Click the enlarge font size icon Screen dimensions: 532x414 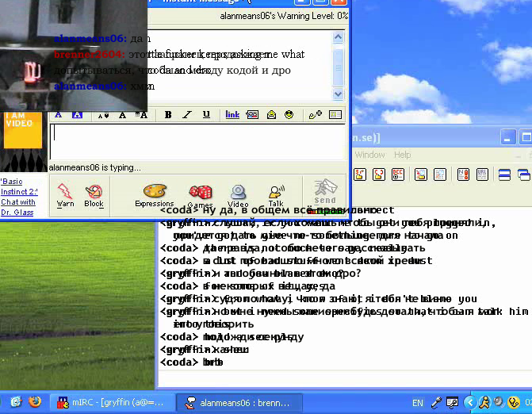(x=141, y=115)
